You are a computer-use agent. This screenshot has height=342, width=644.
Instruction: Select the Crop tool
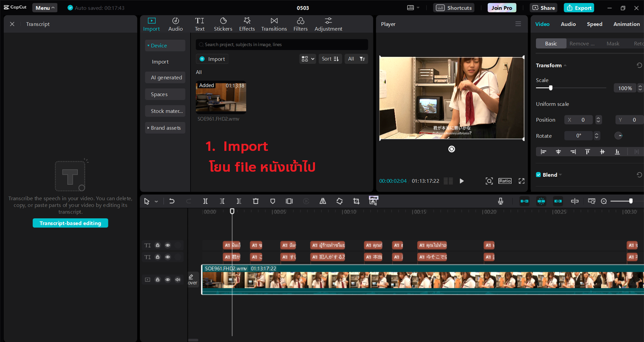click(356, 201)
